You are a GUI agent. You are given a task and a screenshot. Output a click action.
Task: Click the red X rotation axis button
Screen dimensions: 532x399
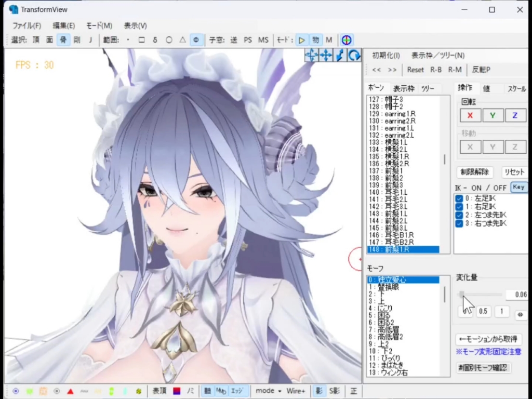click(x=470, y=115)
